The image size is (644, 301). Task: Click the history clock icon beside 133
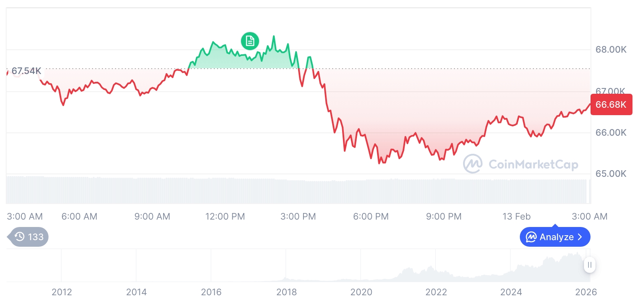point(20,237)
